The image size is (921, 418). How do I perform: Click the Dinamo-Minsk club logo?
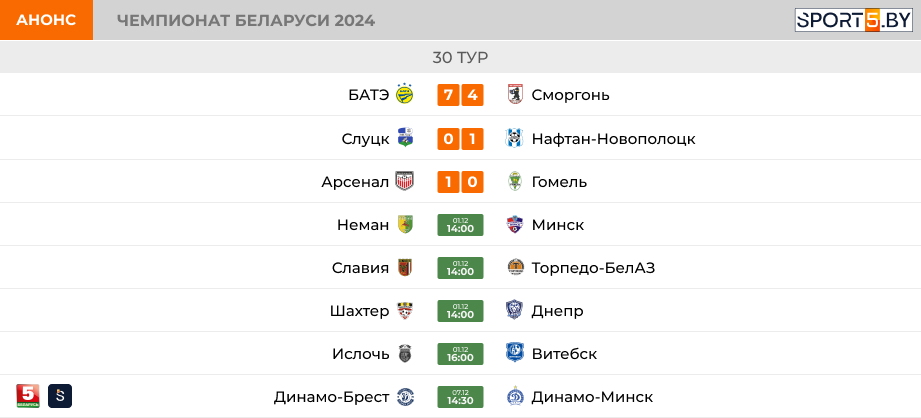coord(515,397)
